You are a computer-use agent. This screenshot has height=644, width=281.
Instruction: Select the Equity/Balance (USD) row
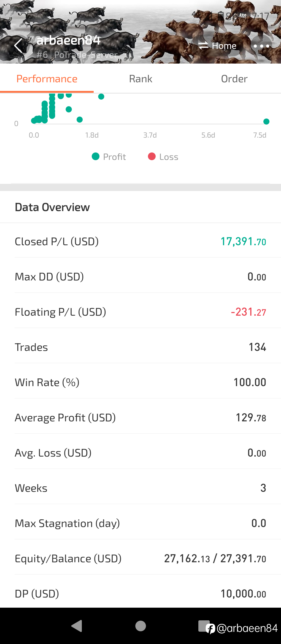[140, 559]
